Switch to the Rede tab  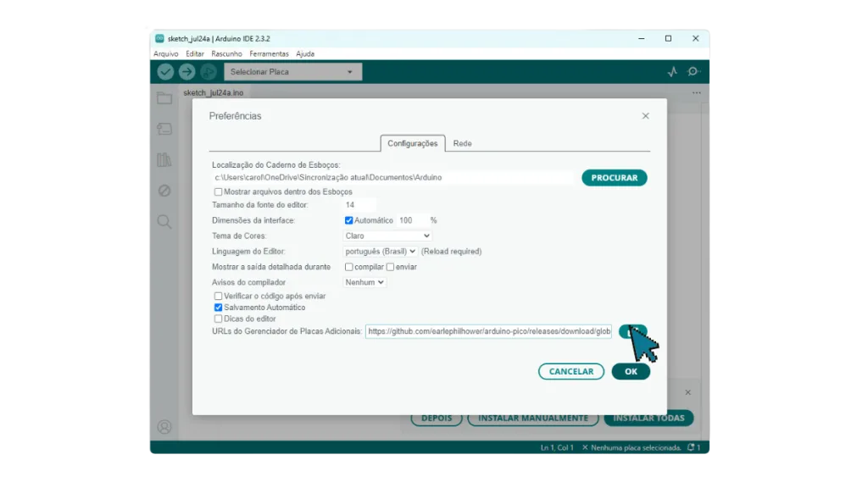tap(462, 143)
